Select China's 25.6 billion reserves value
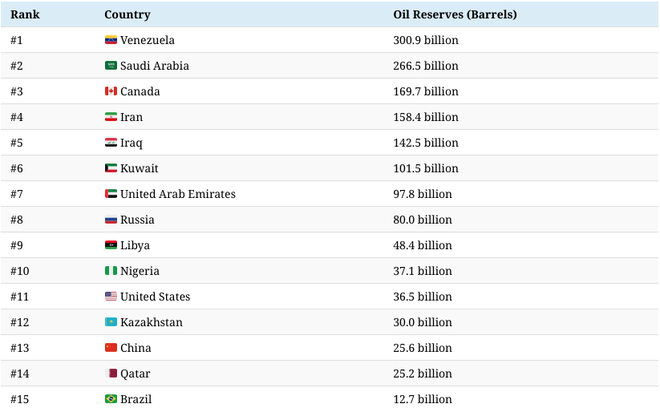 point(422,348)
